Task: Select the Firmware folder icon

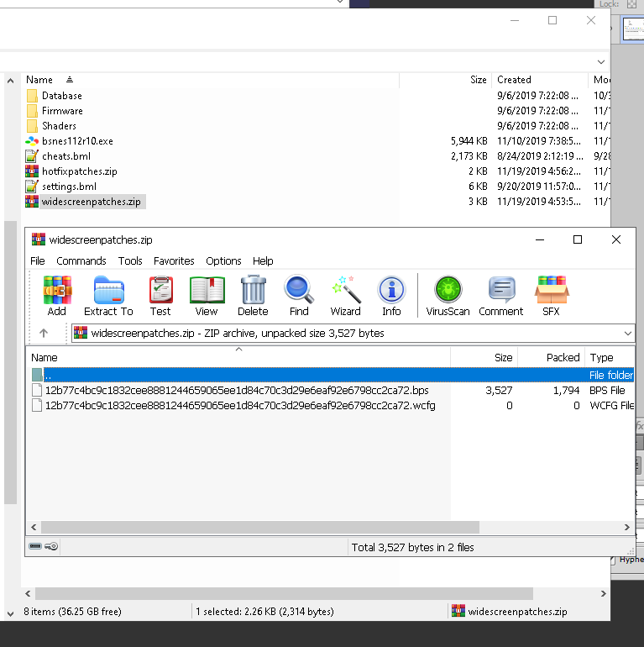Action: 32,111
